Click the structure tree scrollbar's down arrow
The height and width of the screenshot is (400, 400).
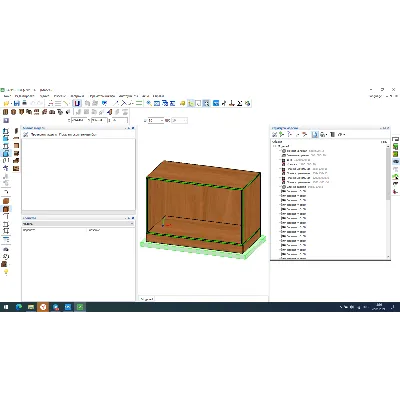pyautogui.click(x=388, y=256)
